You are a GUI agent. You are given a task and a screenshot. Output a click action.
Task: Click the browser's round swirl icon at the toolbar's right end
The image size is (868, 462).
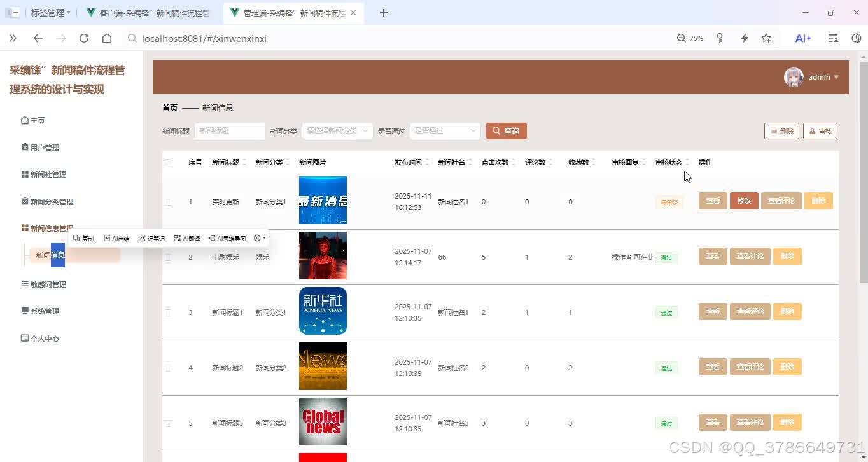pos(857,38)
